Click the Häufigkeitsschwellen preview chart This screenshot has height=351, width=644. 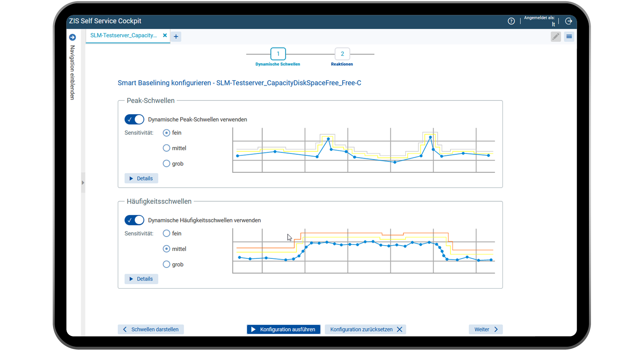click(x=364, y=251)
